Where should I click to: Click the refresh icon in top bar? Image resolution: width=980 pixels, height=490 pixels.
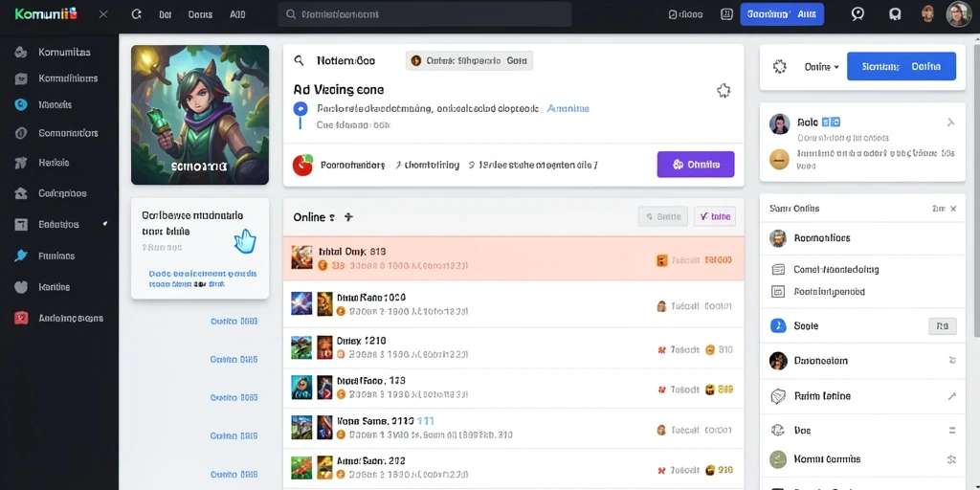(x=137, y=13)
